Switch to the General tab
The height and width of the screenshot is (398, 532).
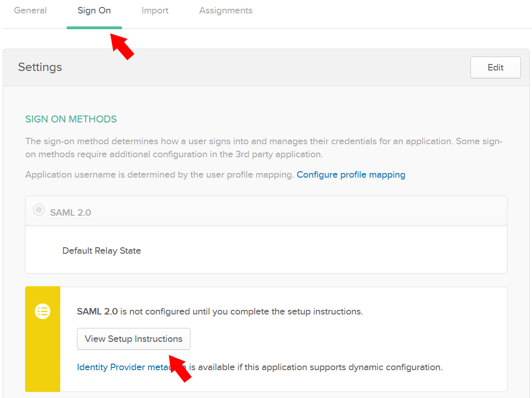[30, 10]
